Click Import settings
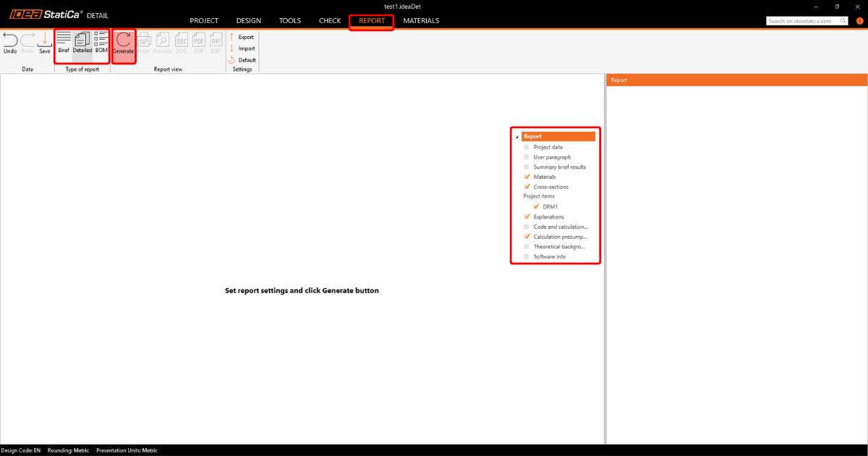The image size is (868, 456). (x=242, y=48)
